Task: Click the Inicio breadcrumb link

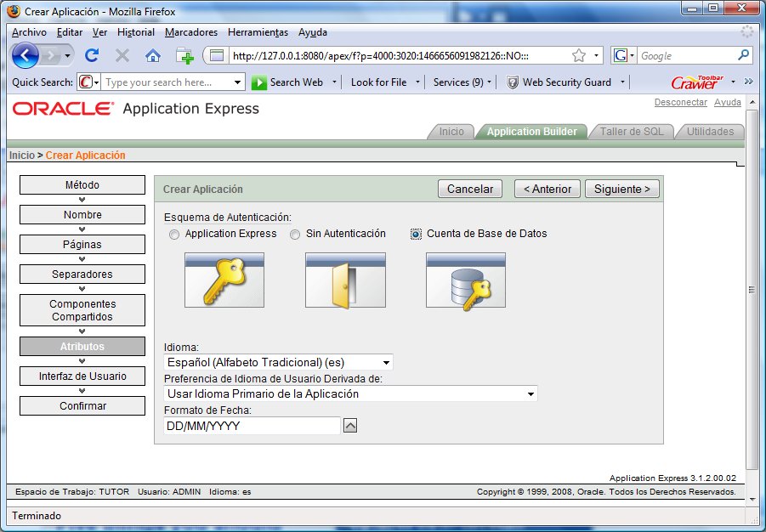Action: (x=22, y=156)
